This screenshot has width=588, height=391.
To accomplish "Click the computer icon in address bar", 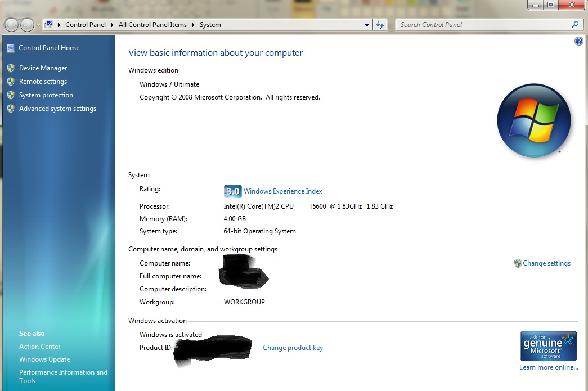I will tap(49, 25).
